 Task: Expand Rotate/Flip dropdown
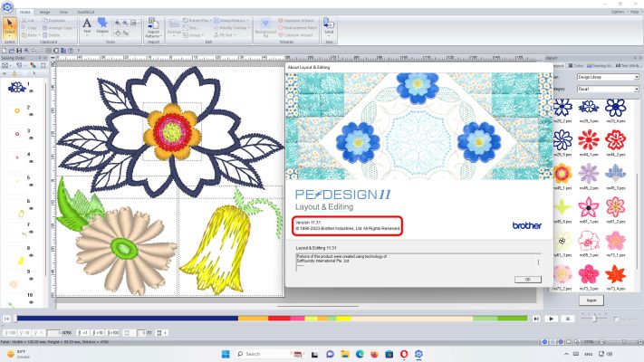(x=211, y=20)
